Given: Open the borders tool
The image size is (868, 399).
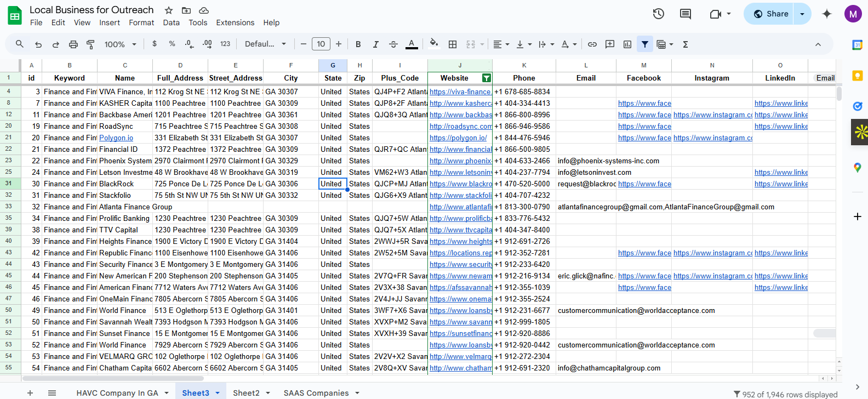Looking at the screenshot, I should [x=453, y=44].
